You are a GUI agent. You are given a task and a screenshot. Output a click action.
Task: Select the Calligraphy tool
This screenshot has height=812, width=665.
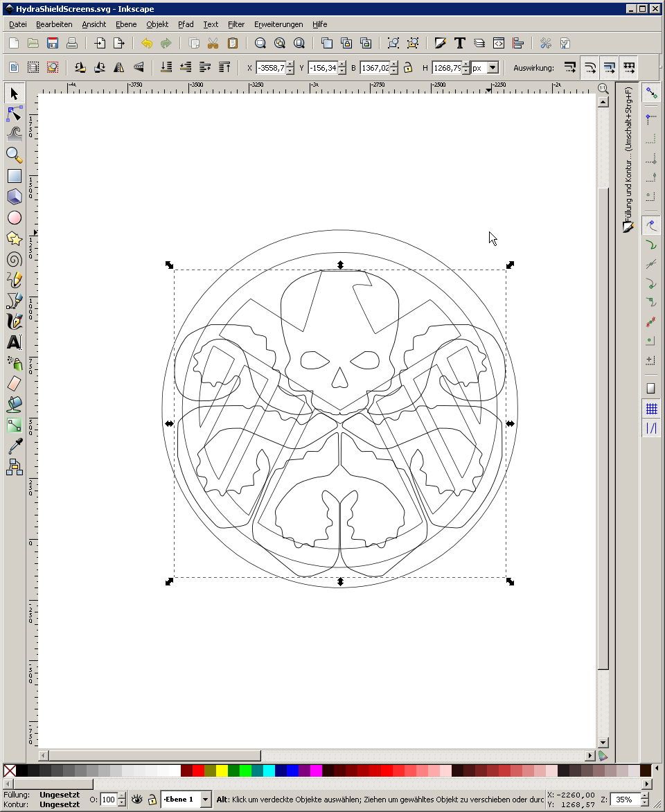tap(14, 321)
